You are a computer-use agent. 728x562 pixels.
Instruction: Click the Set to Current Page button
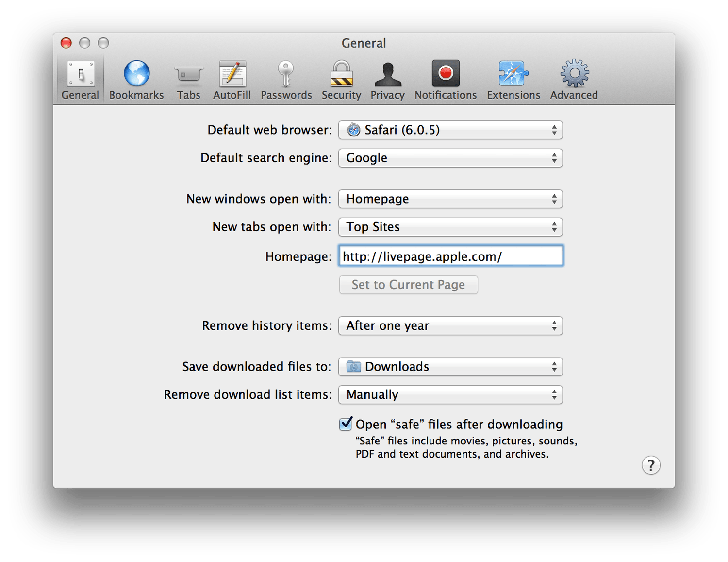coord(408,285)
